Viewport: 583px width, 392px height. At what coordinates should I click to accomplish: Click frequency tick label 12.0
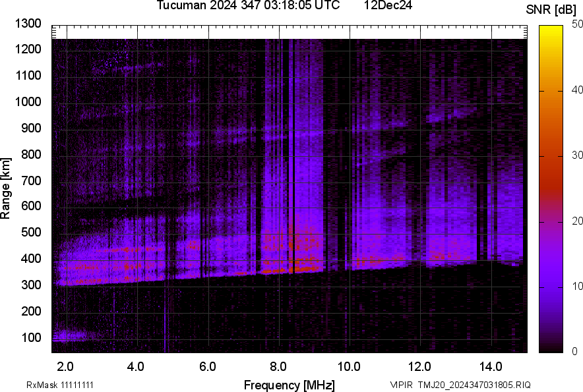[420, 367]
